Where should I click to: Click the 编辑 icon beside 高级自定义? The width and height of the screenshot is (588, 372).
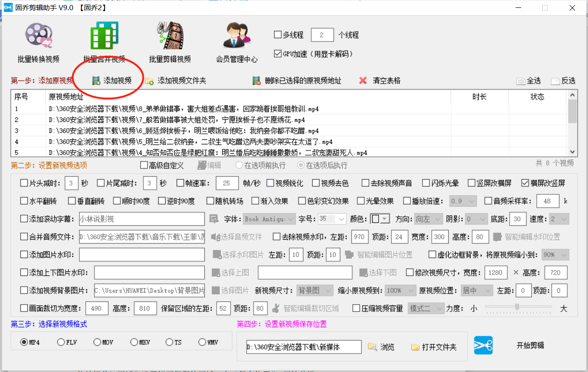(x=202, y=165)
